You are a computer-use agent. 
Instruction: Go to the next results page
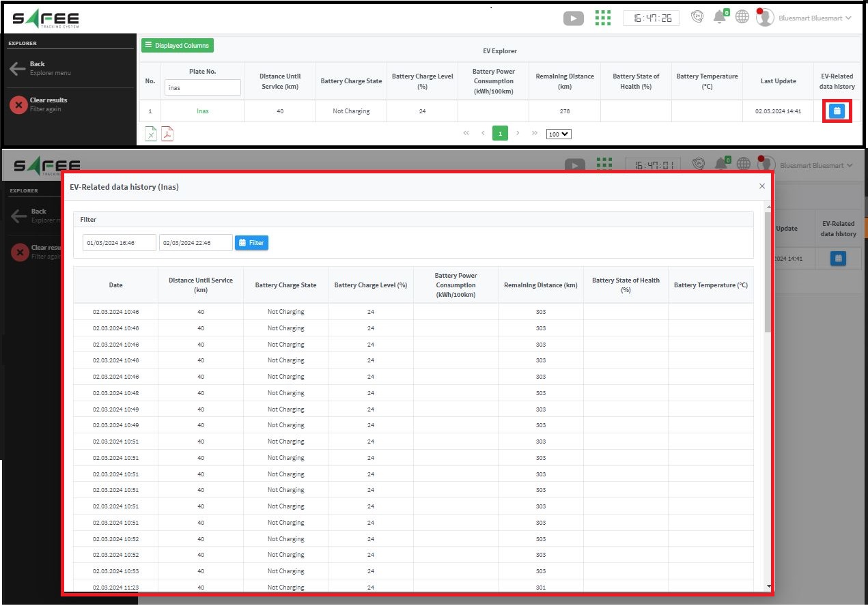[x=518, y=134]
